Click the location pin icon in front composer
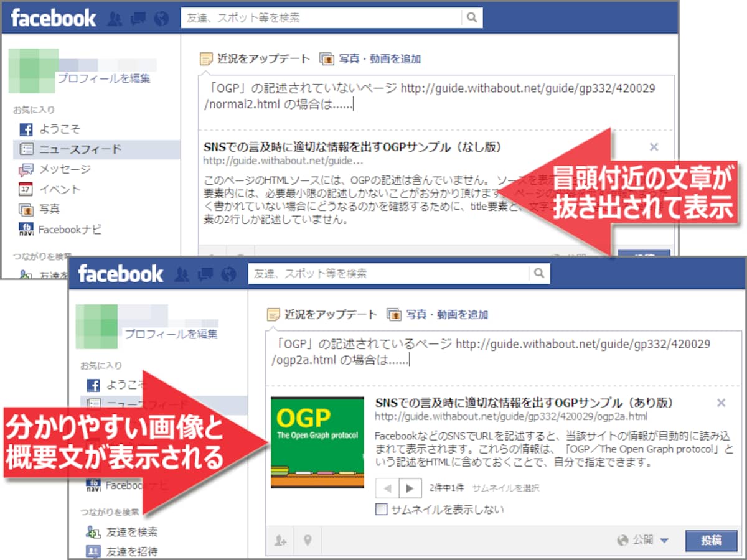The image size is (747, 560). tap(308, 541)
